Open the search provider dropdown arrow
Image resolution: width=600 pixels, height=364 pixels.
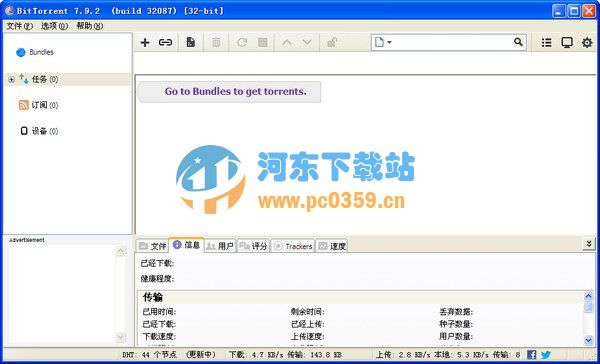pos(390,42)
